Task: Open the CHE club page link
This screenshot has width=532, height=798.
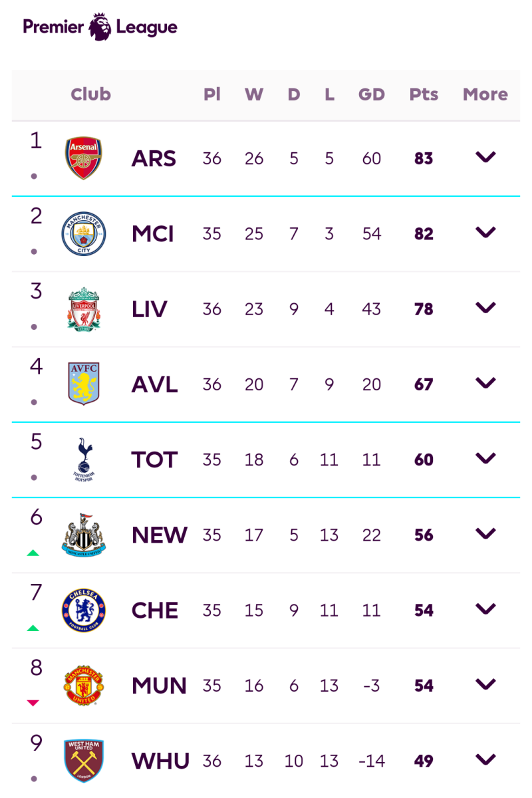Action: coord(154,610)
